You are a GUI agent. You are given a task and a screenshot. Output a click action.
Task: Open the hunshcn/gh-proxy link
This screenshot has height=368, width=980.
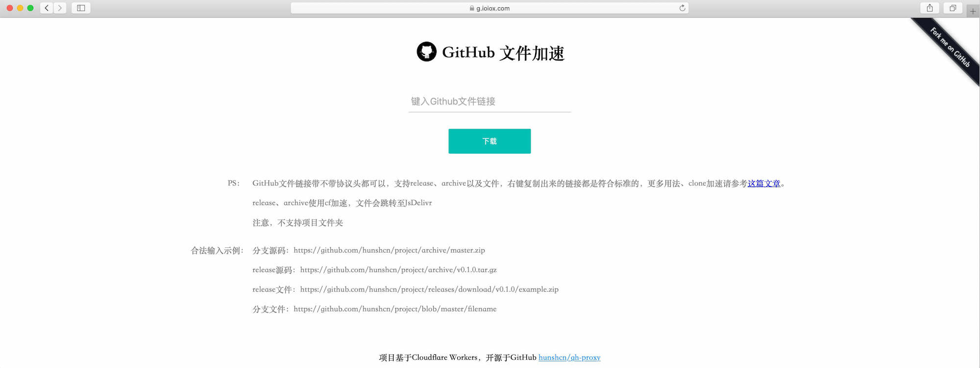pos(569,357)
